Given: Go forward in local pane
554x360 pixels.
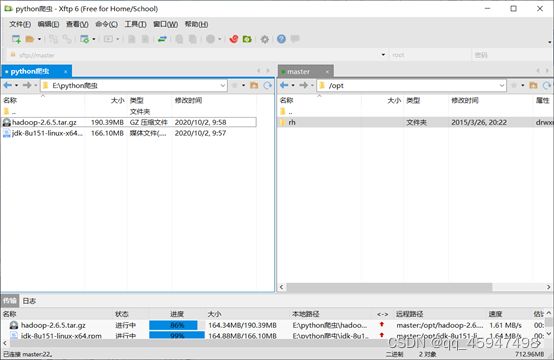Looking at the screenshot, I should click(x=27, y=85).
